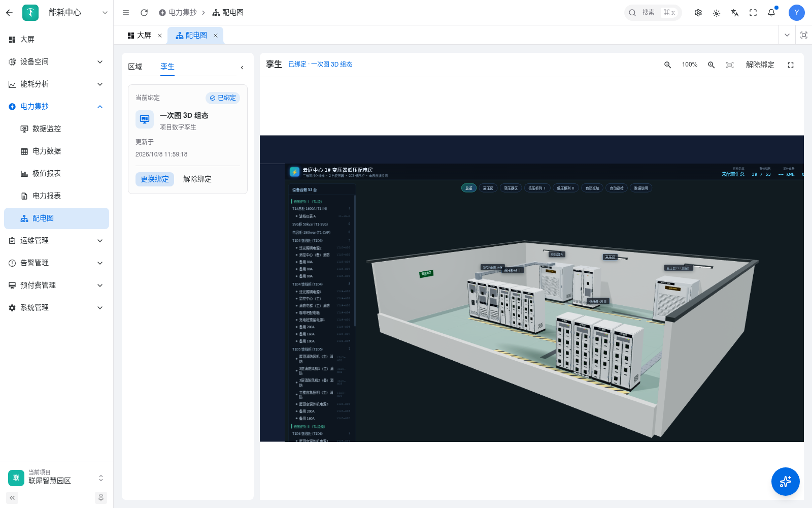Viewport: 812px width, 508px height.
Task: Expand the 预付费管理 menu
Action: pos(57,285)
